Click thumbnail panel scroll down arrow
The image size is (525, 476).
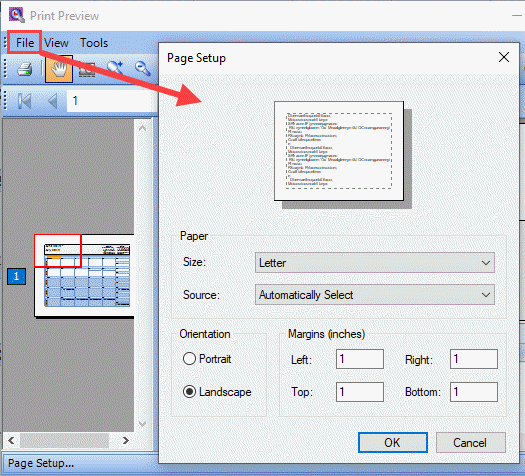(x=142, y=424)
